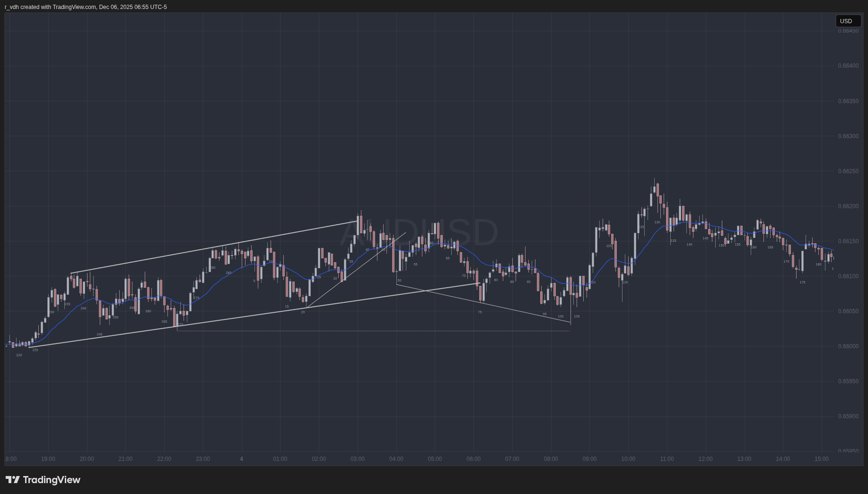Screen dimensions: 868x494
Task: Click the 0.65900 price axis label
Action: pyautogui.click(x=848, y=416)
